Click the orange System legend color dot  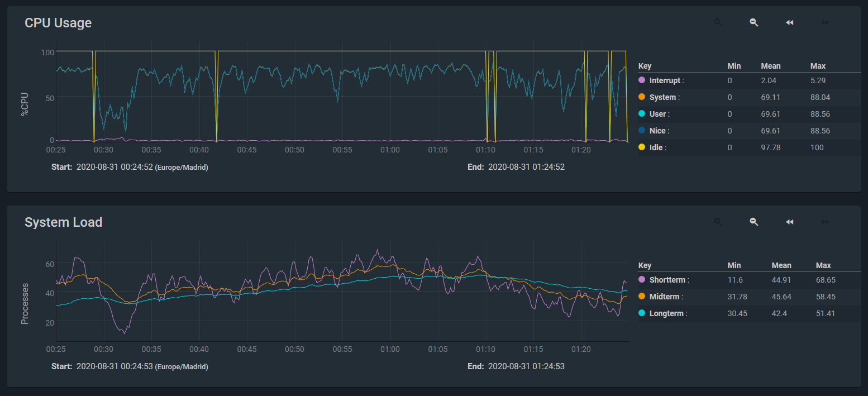[642, 97]
